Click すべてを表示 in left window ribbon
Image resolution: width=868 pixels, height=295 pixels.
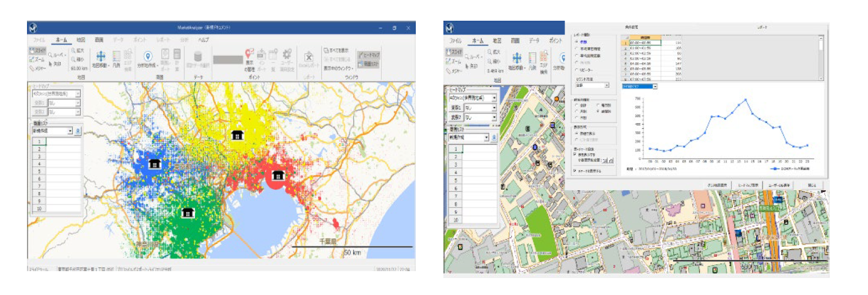336,50
